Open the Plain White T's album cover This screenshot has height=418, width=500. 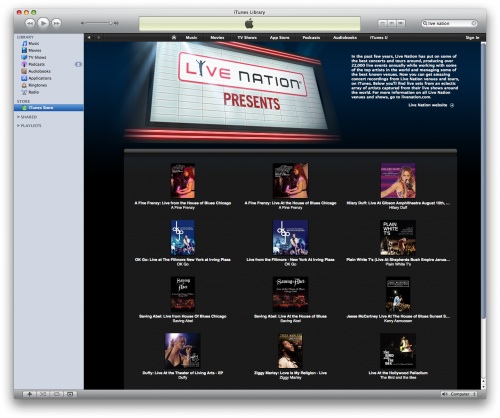coord(398,237)
